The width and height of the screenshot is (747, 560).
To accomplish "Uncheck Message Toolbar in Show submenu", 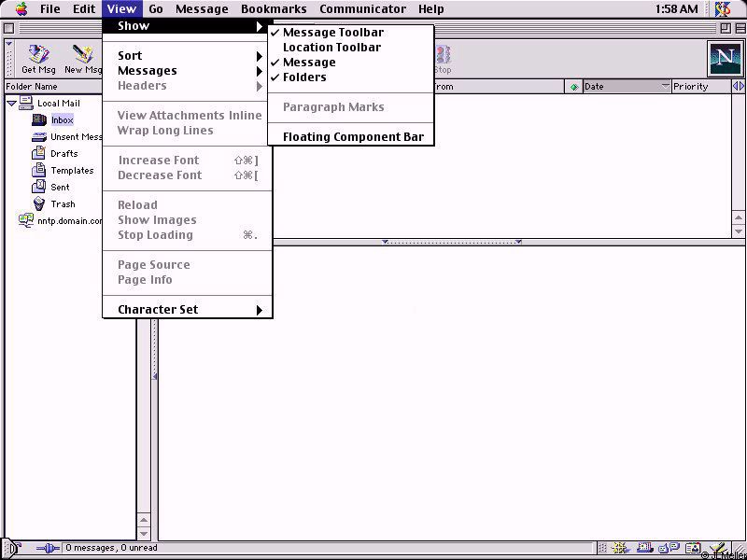I will (332, 33).
